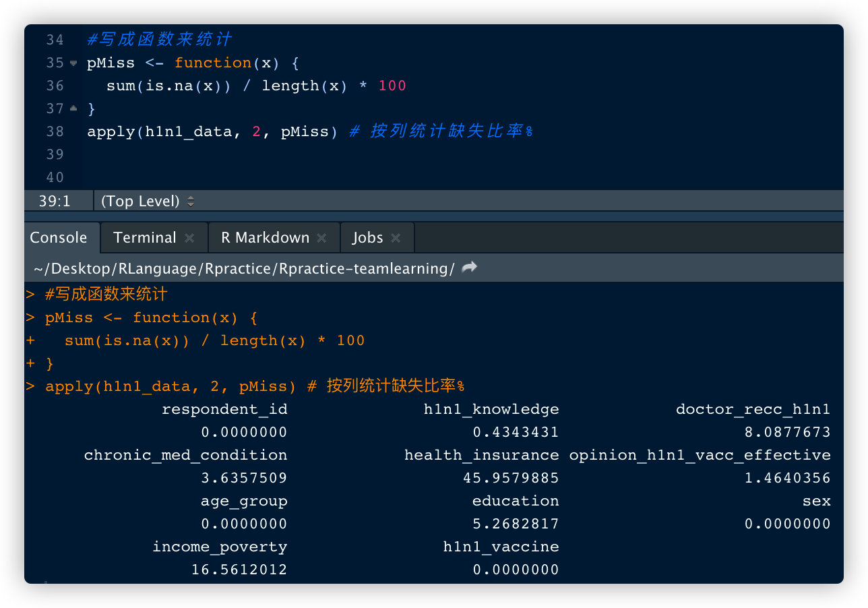Click the view working directory arrow icon
This screenshot has height=608, width=868.
coord(470,268)
